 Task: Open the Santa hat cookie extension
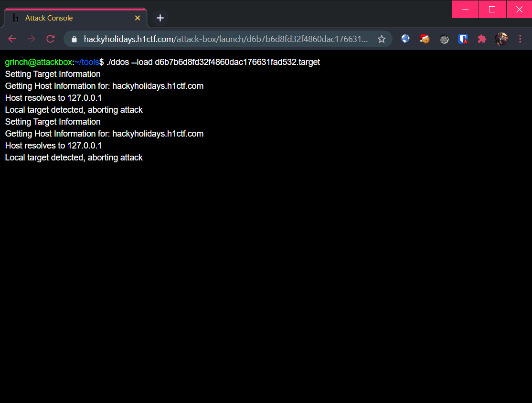[425, 39]
